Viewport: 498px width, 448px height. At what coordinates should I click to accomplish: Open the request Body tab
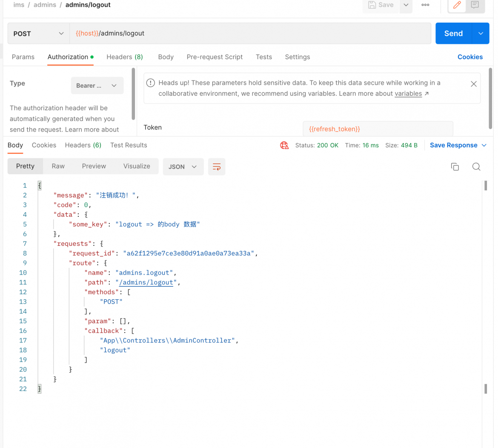pos(166,57)
